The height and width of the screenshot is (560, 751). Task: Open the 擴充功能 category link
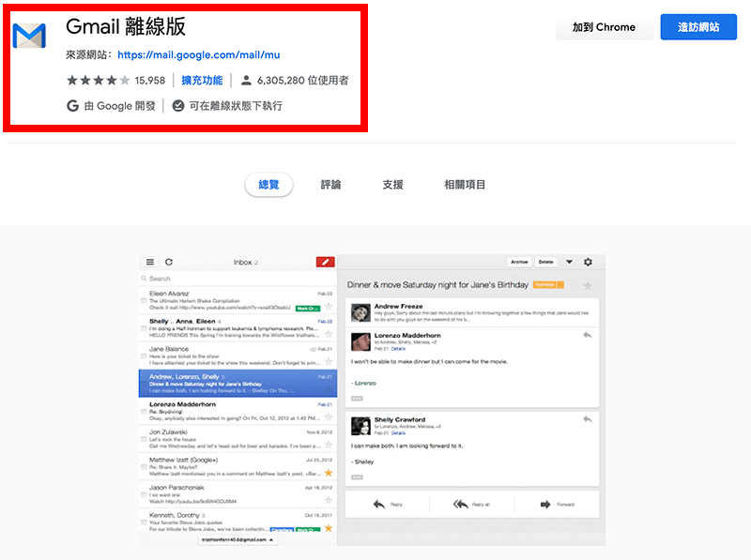pos(202,81)
